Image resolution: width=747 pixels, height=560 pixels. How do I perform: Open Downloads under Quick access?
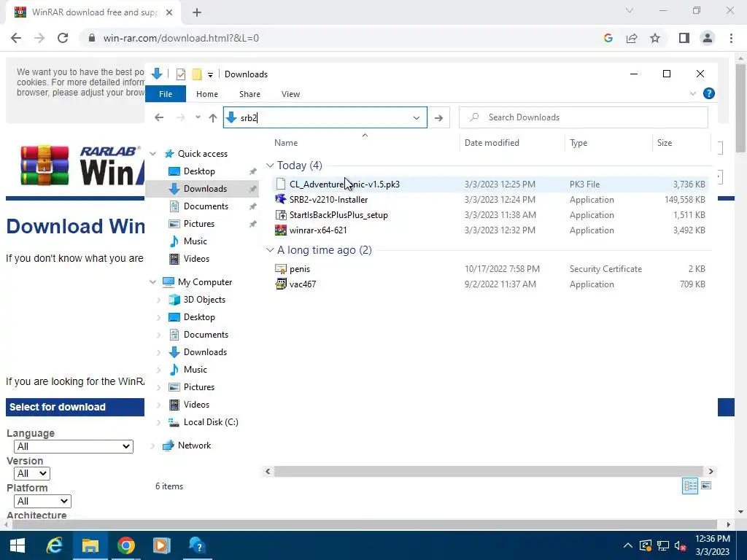(205, 189)
